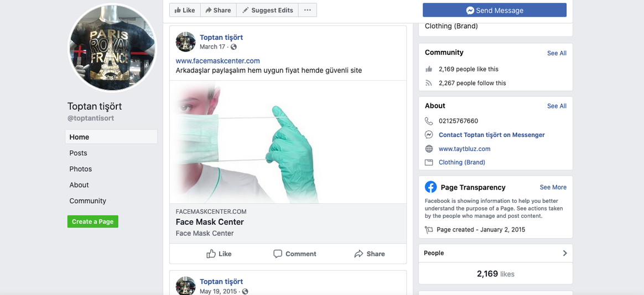Click the Facebook logo in Page Transparency
This screenshot has height=295, width=644.
[x=430, y=187]
